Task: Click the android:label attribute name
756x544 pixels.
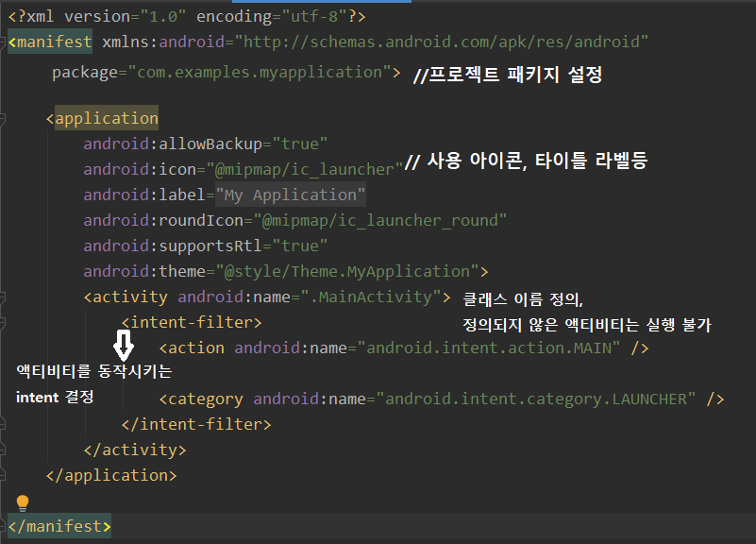Action: coord(144,195)
